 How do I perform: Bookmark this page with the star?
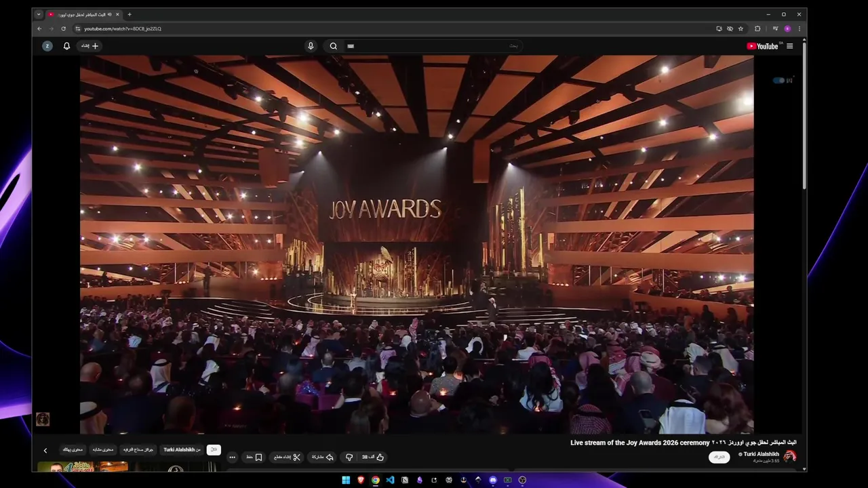click(741, 28)
